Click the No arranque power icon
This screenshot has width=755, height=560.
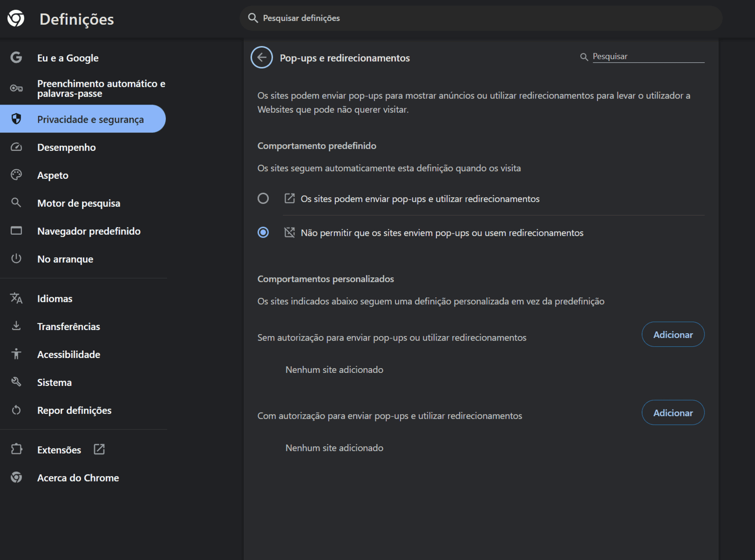16,259
